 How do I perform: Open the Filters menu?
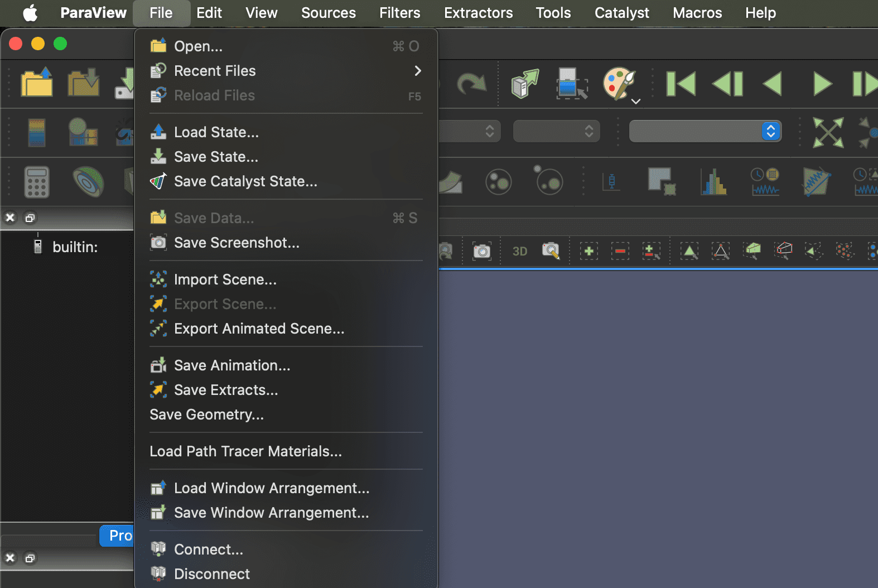click(x=399, y=13)
